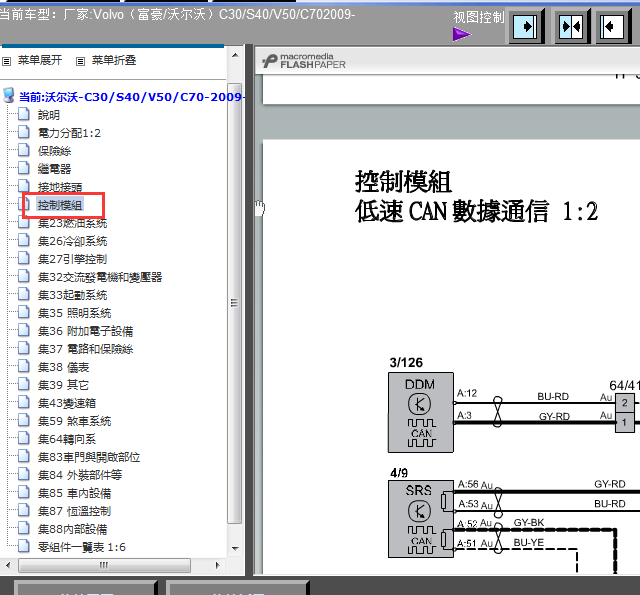
Task: Select 集33起動系統 in the tree
Action: pos(72,295)
